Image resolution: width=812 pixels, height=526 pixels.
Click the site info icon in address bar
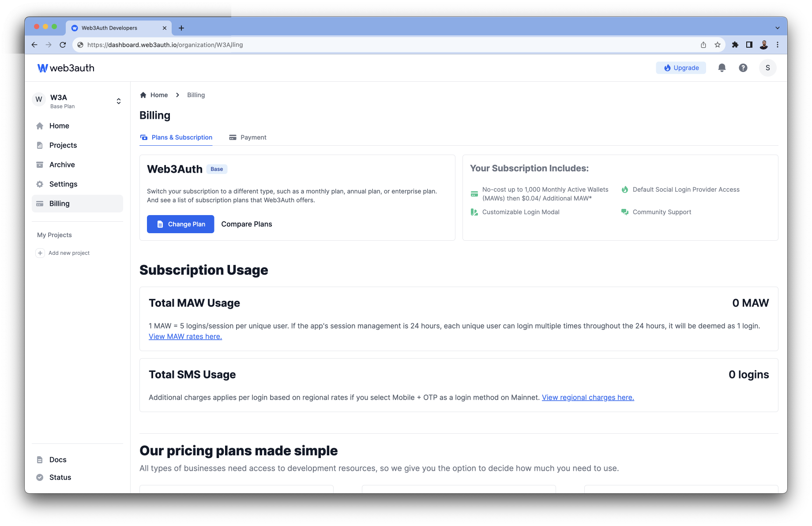80,45
